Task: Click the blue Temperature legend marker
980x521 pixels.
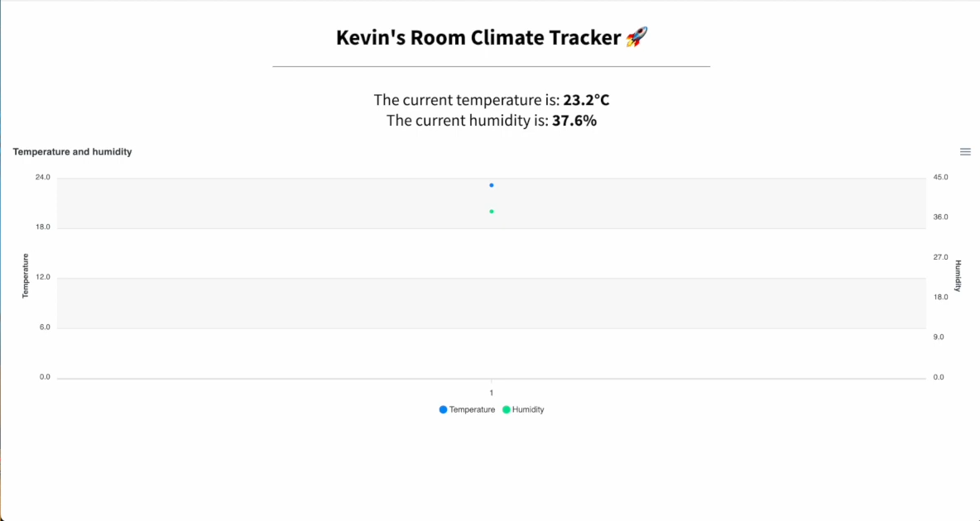Action: click(444, 409)
